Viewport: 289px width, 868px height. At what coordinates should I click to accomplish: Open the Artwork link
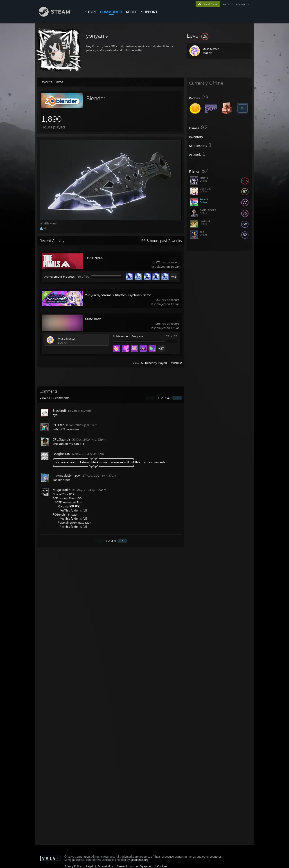(197, 154)
